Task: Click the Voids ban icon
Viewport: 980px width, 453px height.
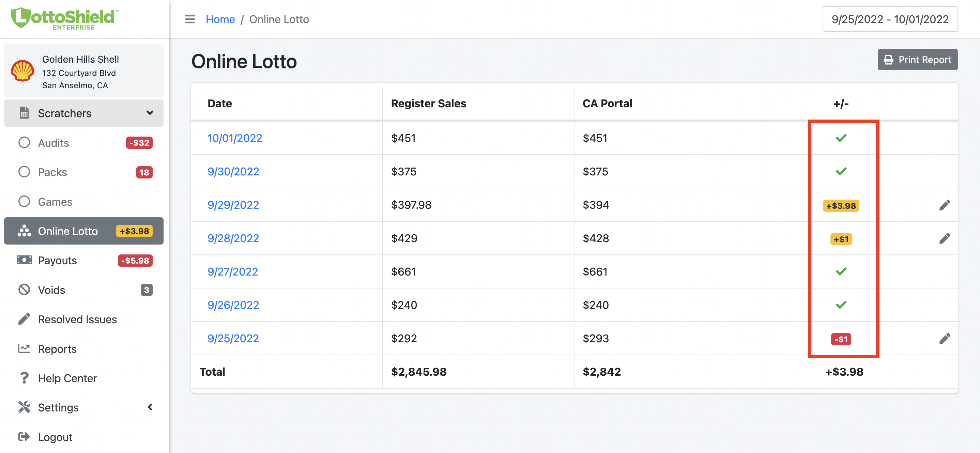Action: tap(24, 290)
